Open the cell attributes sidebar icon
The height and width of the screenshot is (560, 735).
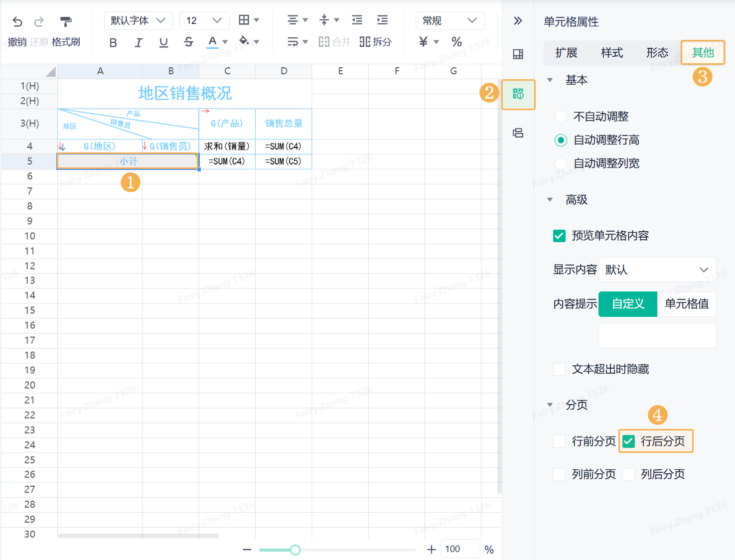click(x=518, y=94)
